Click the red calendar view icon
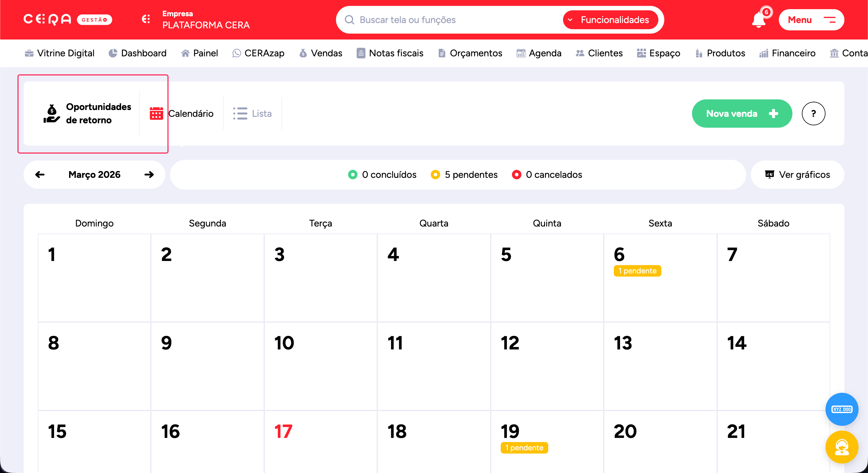868x473 pixels. click(x=156, y=114)
